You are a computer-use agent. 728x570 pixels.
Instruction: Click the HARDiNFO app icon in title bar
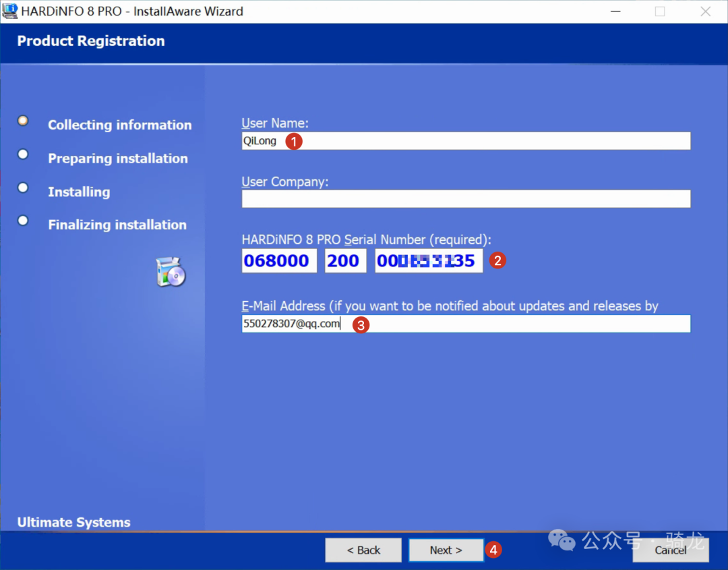(9, 11)
